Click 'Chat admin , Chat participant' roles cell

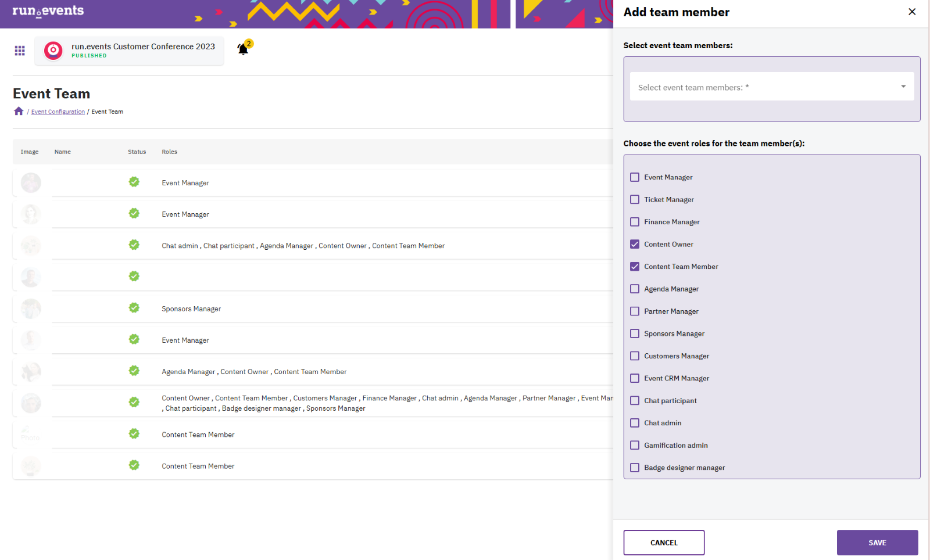303,246
